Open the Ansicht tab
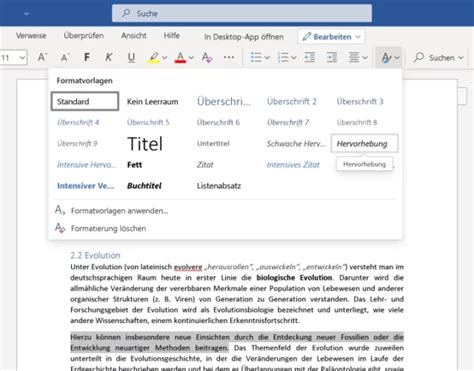Screen dimensions: 474x371 (134, 36)
